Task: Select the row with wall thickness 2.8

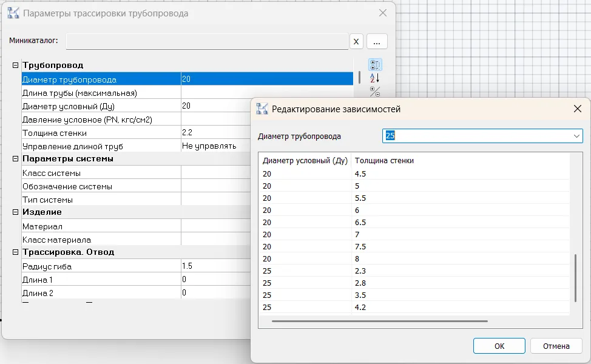Action: 360,283
